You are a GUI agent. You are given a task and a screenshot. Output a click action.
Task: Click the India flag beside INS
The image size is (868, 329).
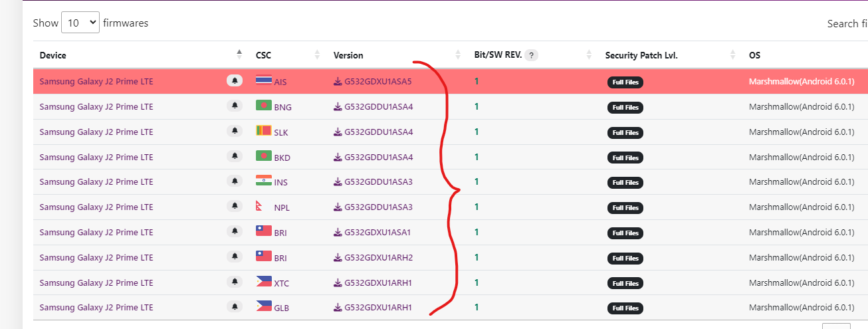(263, 181)
